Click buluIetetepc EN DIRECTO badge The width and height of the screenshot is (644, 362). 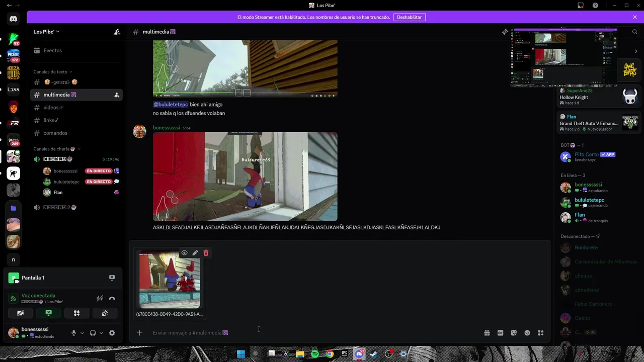tap(99, 182)
